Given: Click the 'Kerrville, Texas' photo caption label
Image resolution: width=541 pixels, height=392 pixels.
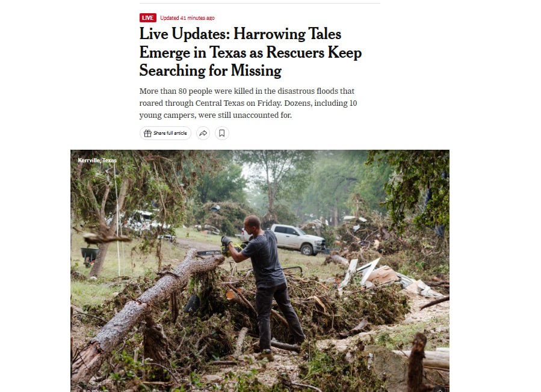Looking at the screenshot, I should pos(97,161).
